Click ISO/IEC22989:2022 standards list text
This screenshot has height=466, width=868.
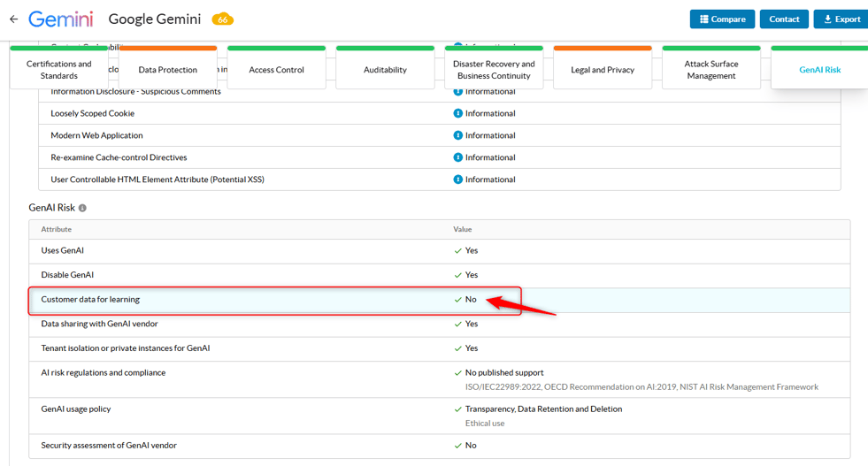coord(641,386)
